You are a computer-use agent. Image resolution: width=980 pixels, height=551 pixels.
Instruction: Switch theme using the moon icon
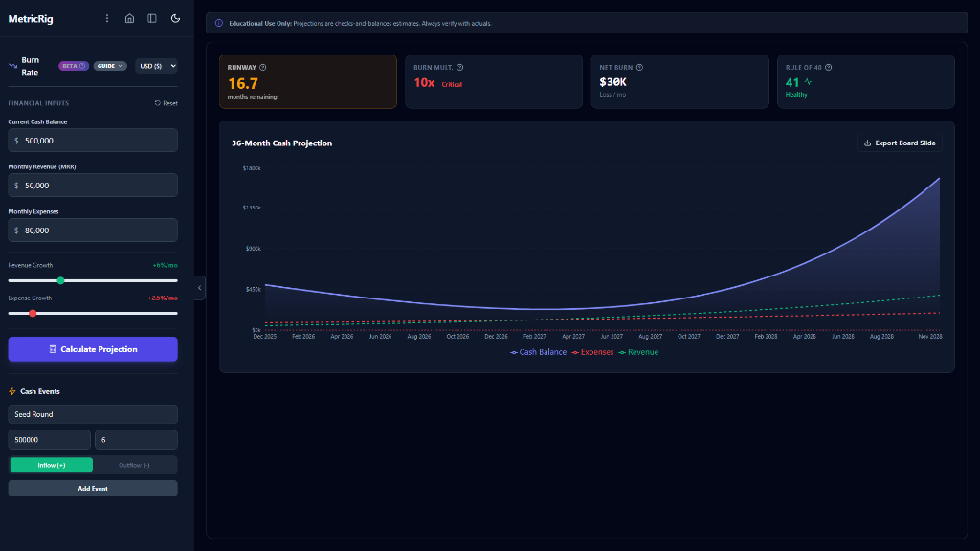175,18
